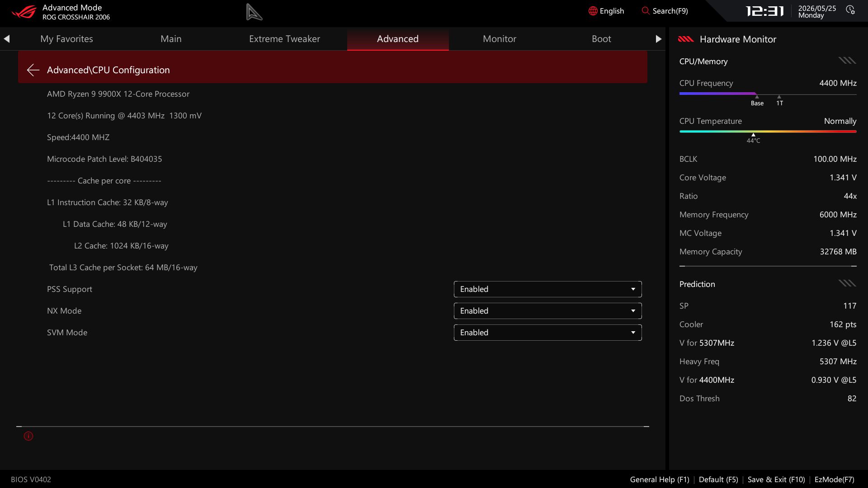Click the Hardware Monitor stripes icon
The image size is (868, 488).
click(x=686, y=39)
